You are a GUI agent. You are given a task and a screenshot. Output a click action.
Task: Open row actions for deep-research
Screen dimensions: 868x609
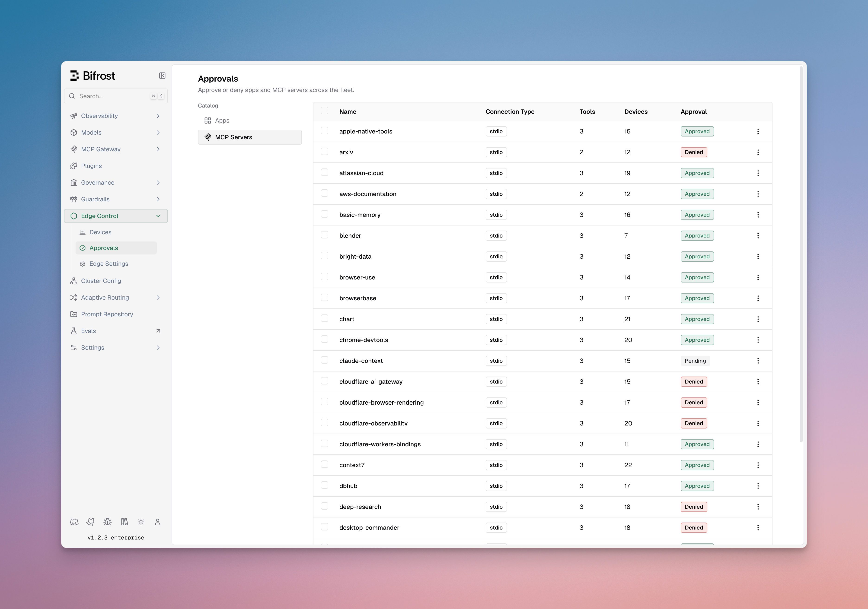click(x=758, y=507)
